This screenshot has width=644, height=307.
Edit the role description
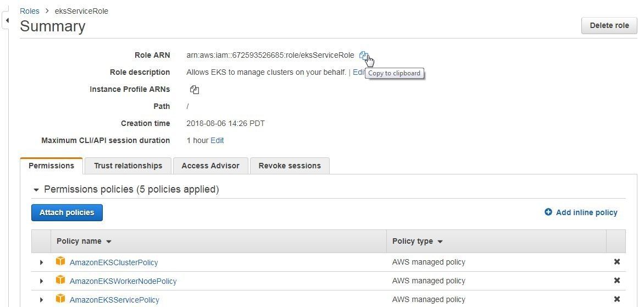pyautogui.click(x=359, y=72)
